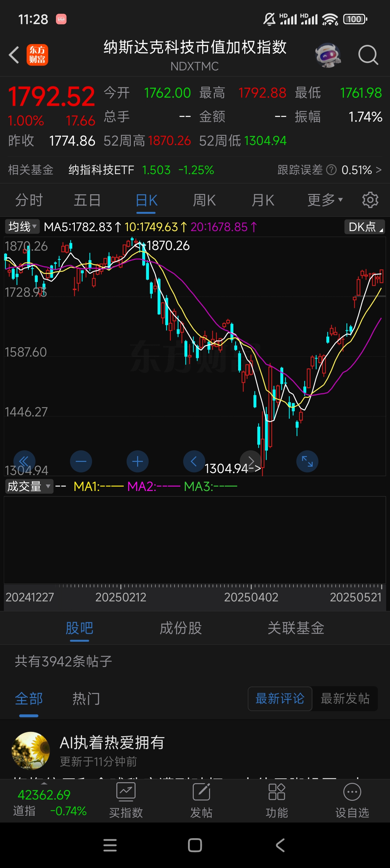Open the 关联基金 tab
Image resolution: width=390 pixels, height=868 pixels.
point(296,628)
